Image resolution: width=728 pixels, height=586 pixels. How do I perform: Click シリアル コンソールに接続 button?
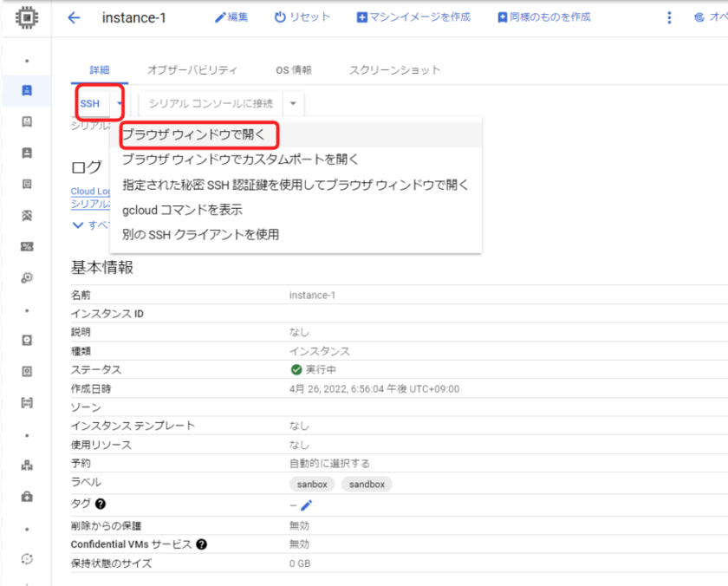[x=211, y=103]
